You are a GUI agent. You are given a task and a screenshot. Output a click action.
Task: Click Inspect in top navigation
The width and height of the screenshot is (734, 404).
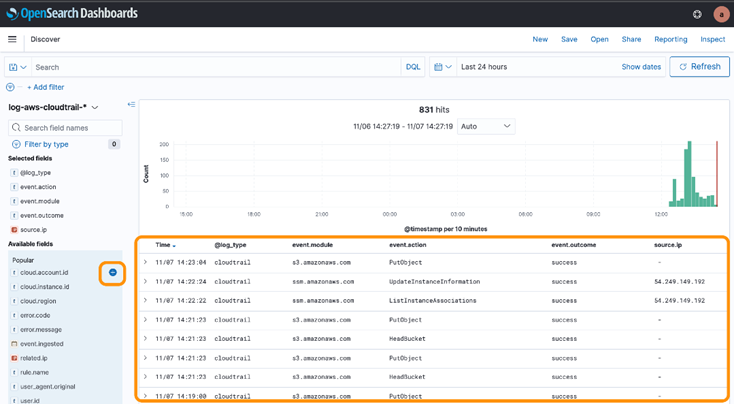[712, 39]
